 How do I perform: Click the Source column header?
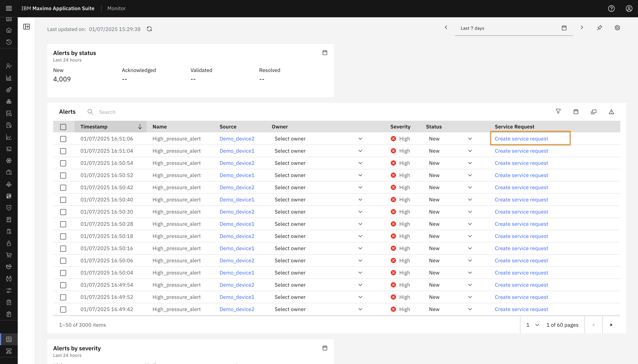click(x=228, y=127)
